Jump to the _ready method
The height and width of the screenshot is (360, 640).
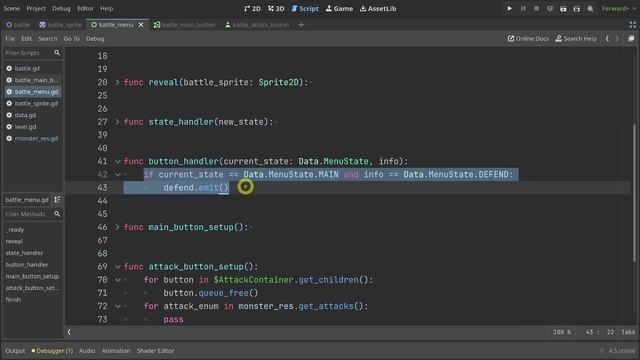[x=15, y=229]
